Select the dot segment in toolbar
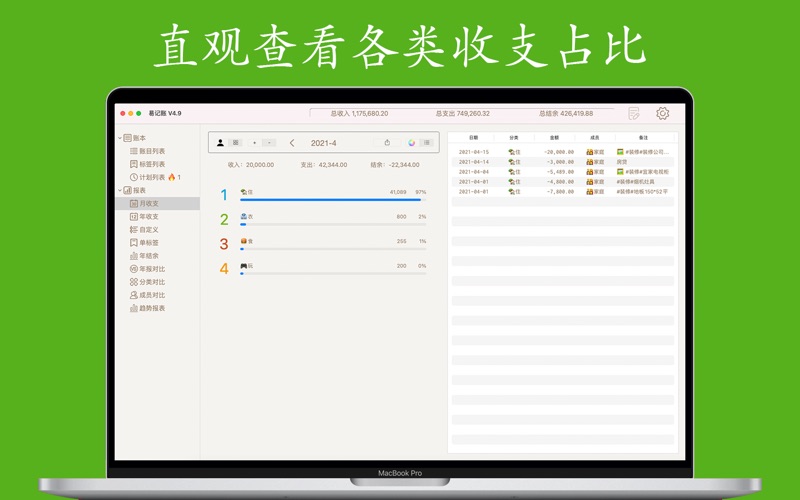Image resolution: width=800 pixels, height=500 pixels. click(255, 143)
